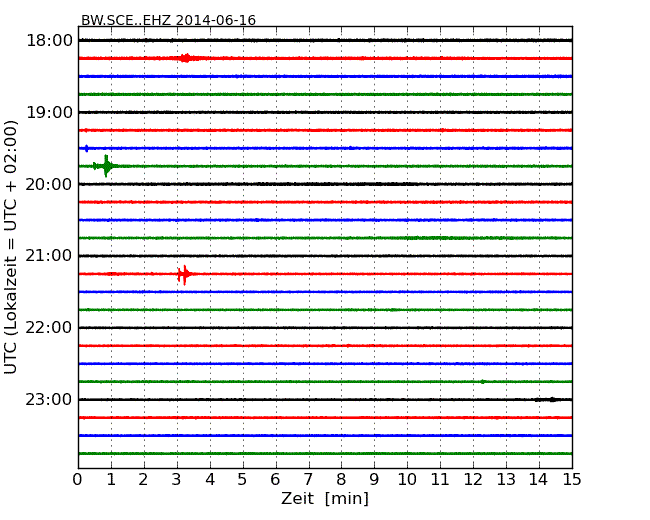Click the BW.SCE..EHZ 2014-06-16 plot title

168,20
